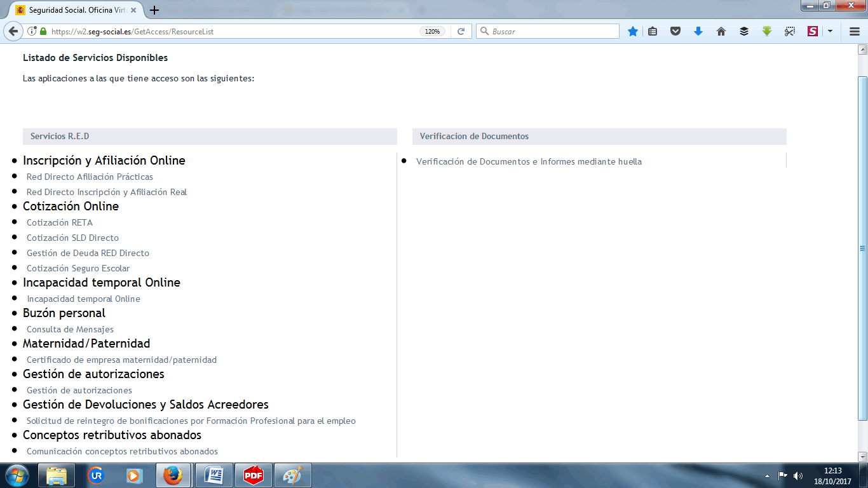Open Consulta de Mensajes link
The height and width of the screenshot is (488, 868).
coord(70,329)
